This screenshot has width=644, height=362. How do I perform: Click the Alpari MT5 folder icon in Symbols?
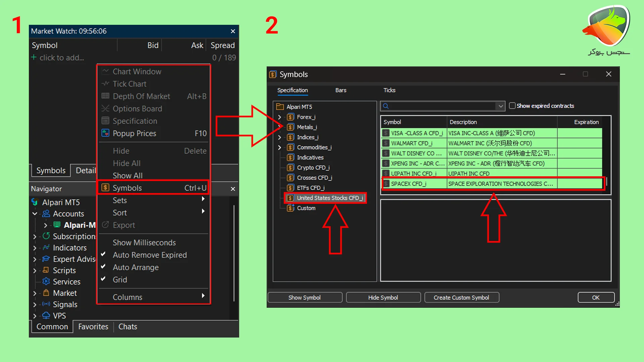[280, 107]
